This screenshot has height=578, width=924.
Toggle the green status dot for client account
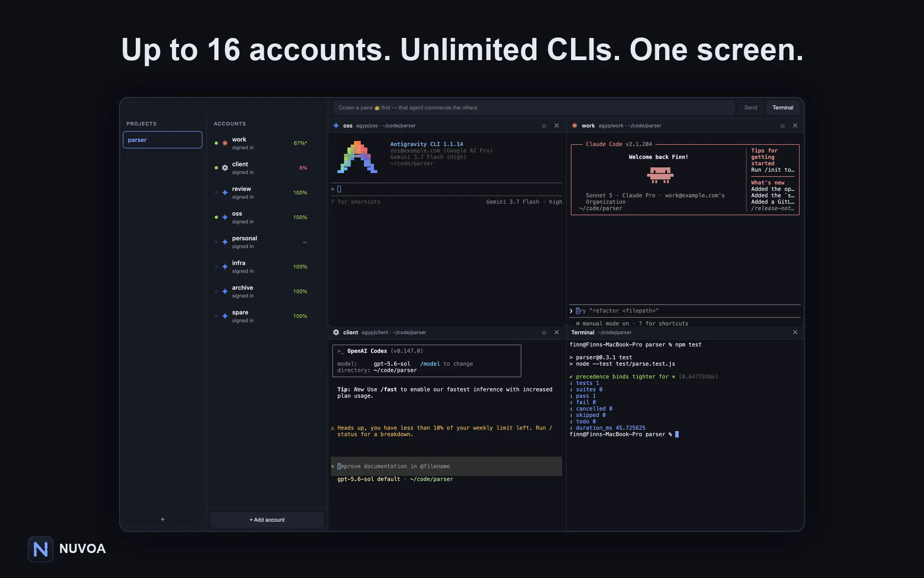216,168
